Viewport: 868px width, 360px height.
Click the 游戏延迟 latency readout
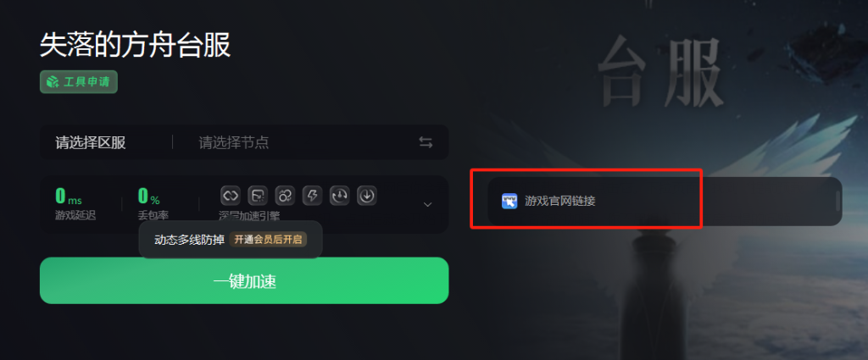pyautogui.click(x=75, y=204)
